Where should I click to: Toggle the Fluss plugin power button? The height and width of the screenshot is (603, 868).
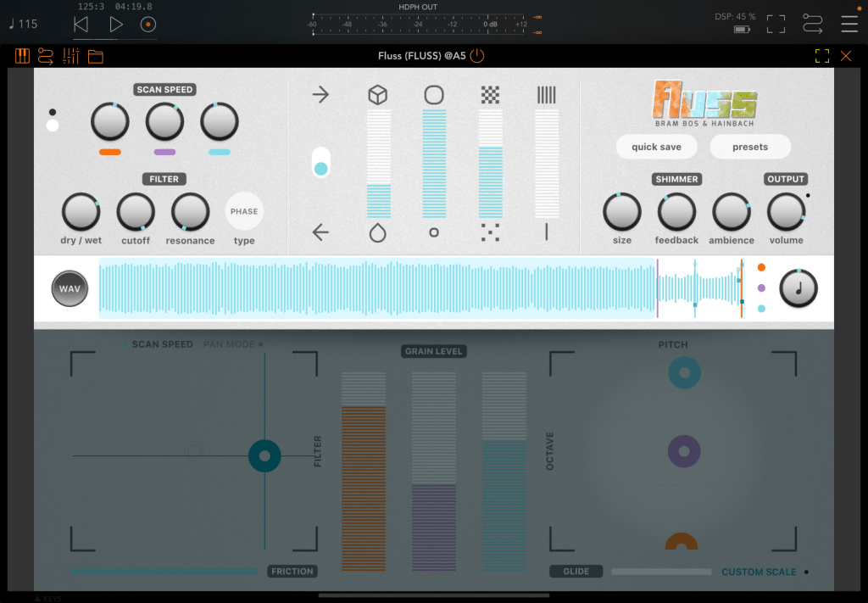point(477,57)
